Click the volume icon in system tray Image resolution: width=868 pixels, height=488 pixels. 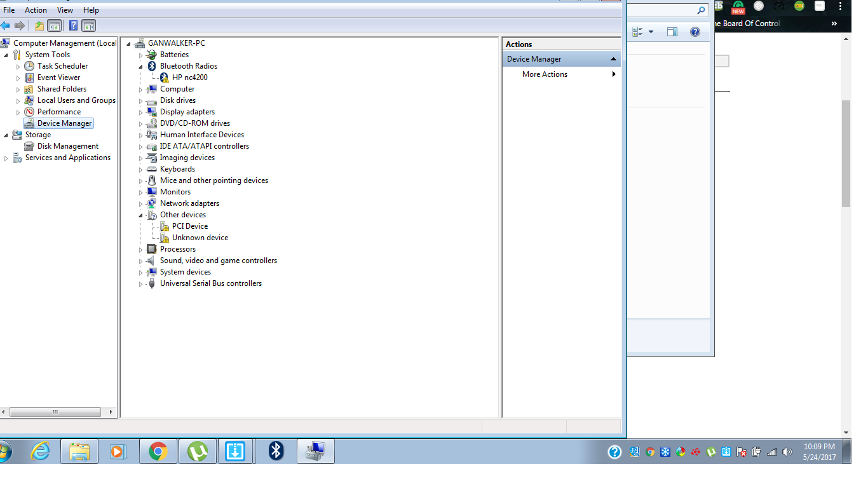pos(787,452)
